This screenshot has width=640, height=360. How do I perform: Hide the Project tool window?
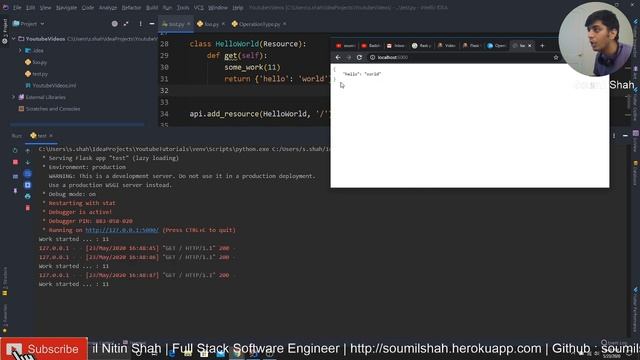click(x=152, y=24)
